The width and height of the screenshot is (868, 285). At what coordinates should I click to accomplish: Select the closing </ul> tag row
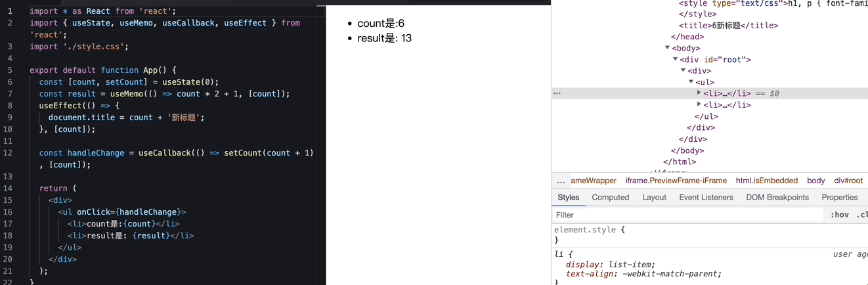coord(708,116)
